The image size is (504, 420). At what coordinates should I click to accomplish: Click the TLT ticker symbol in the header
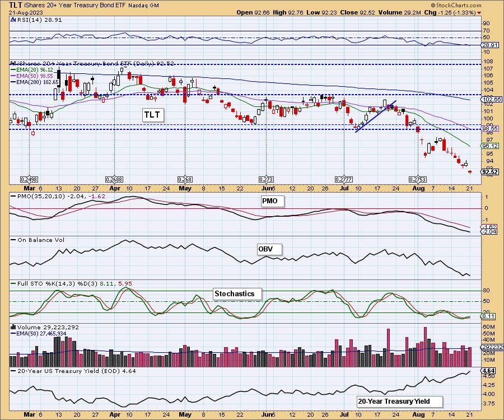tap(16, 5)
